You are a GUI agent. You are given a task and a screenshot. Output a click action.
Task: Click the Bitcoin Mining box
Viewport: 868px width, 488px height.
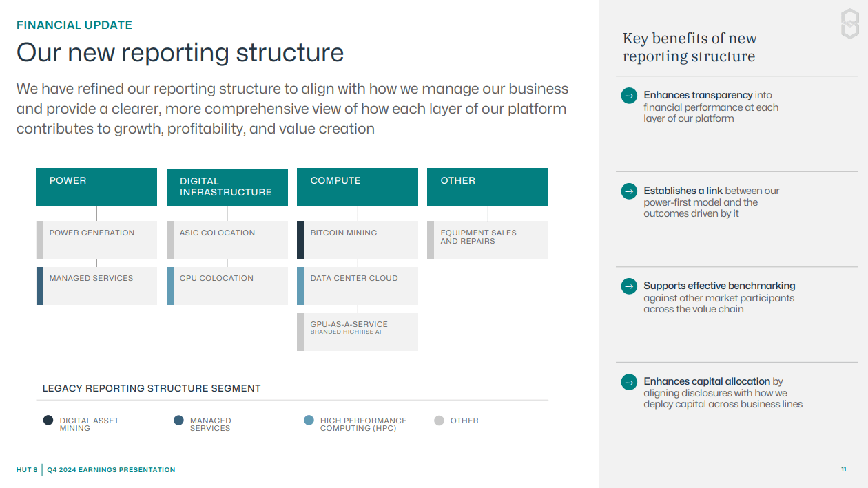point(358,240)
